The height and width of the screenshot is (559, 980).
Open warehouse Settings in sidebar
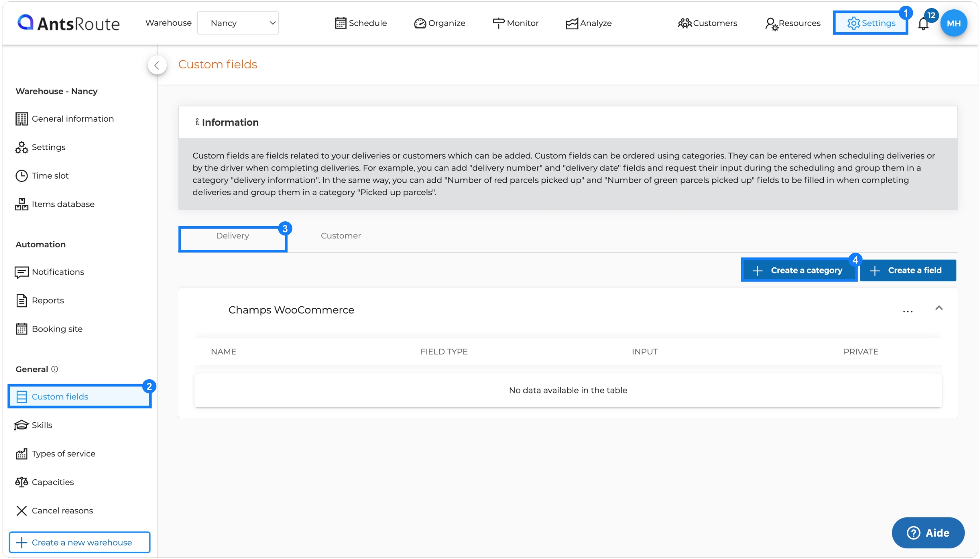point(40,147)
